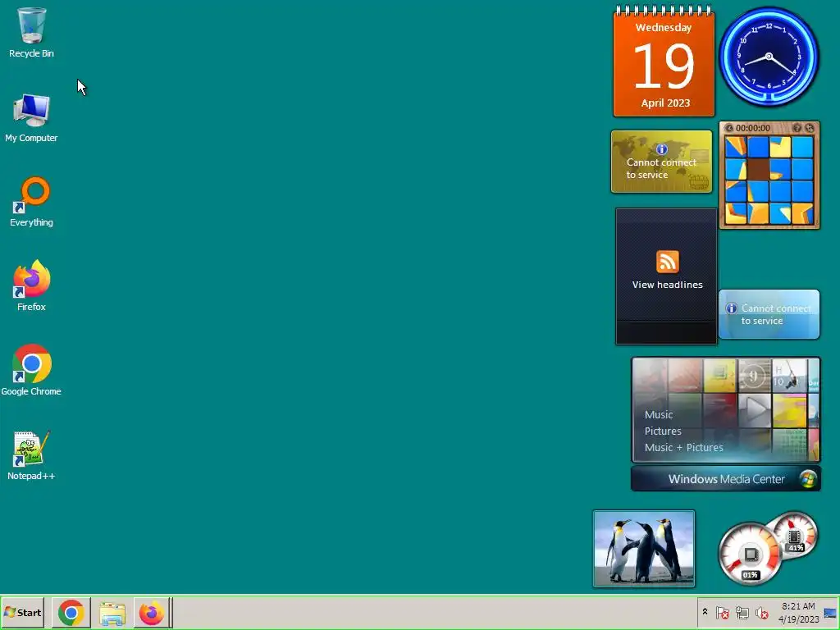Screen dimensions: 840x630
Task: Select Music + Pictures in Media Center gadget
Action: coord(683,448)
